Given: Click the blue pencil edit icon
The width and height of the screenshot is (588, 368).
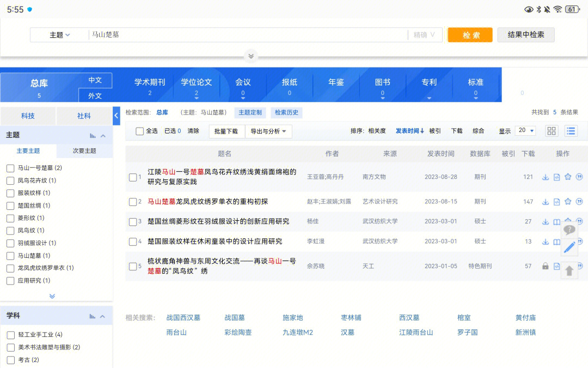Looking at the screenshot, I should pos(569,248).
